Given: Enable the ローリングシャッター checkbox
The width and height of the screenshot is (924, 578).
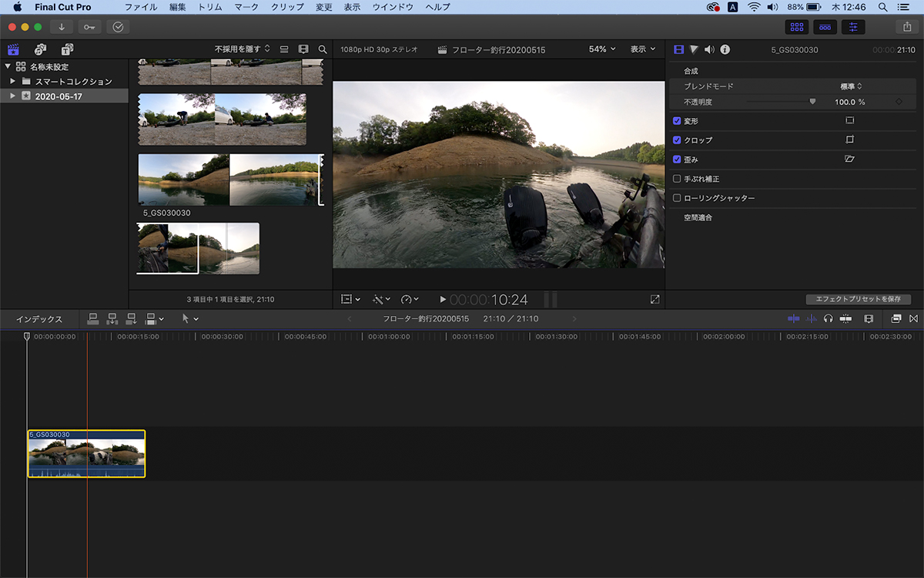Looking at the screenshot, I should [x=677, y=198].
